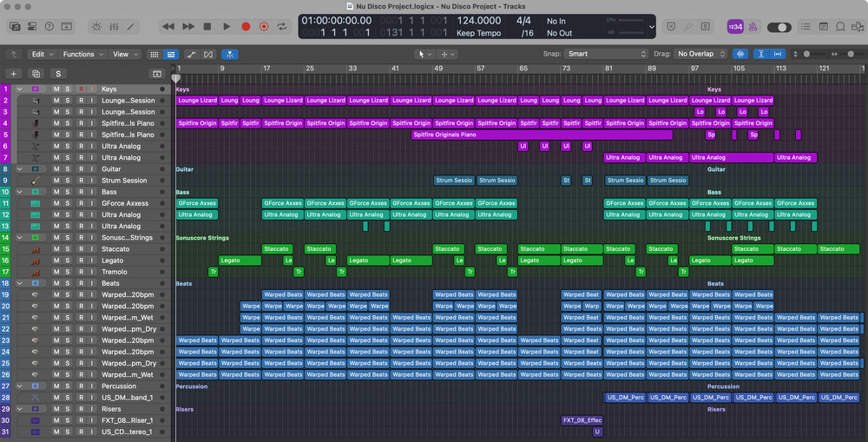
Task: Open the Drag No Overlap dropdown
Action: pyautogui.click(x=700, y=54)
